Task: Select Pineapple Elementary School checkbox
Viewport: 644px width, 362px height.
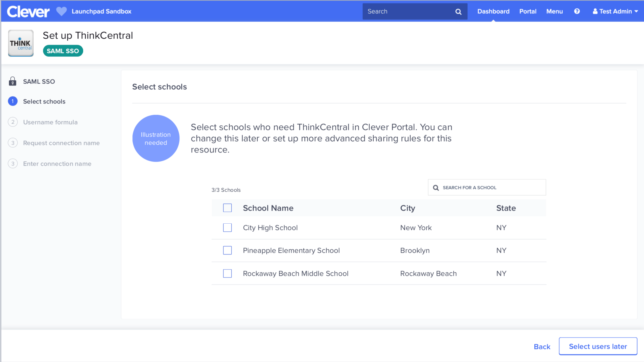Action: click(x=227, y=250)
